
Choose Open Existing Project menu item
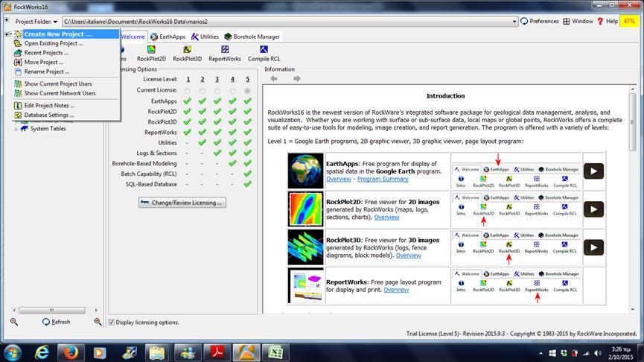(x=66, y=43)
